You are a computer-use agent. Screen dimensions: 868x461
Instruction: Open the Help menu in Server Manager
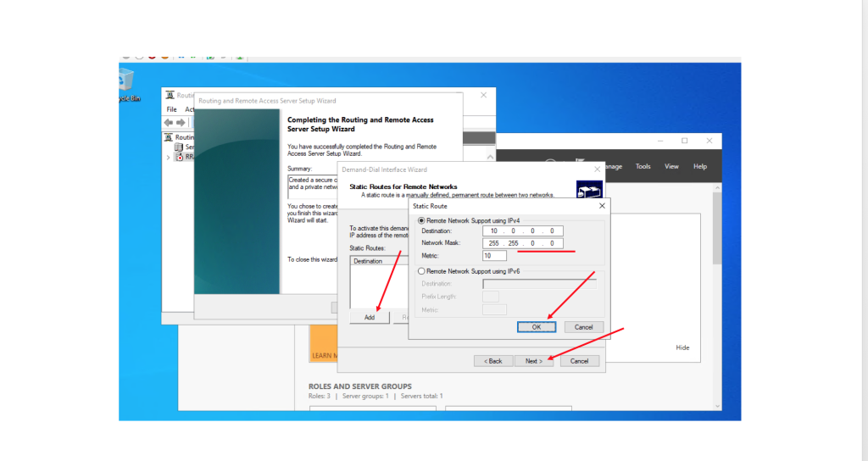pos(699,167)
